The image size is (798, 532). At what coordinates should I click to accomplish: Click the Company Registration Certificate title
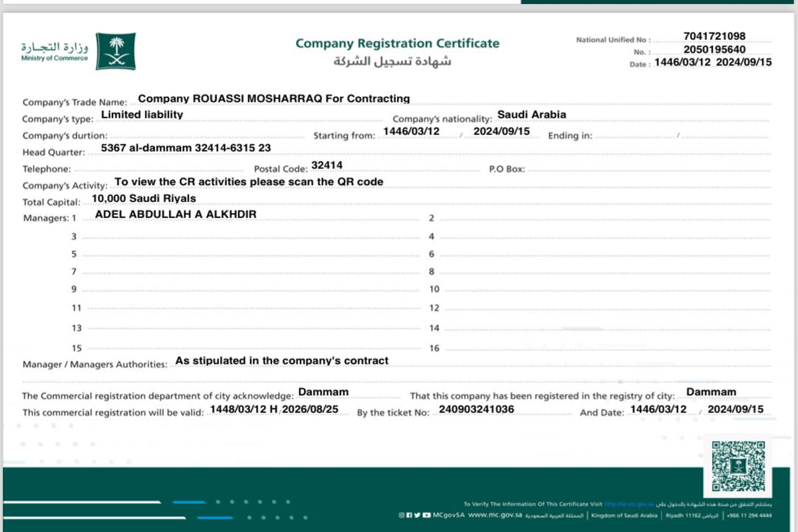397,44
